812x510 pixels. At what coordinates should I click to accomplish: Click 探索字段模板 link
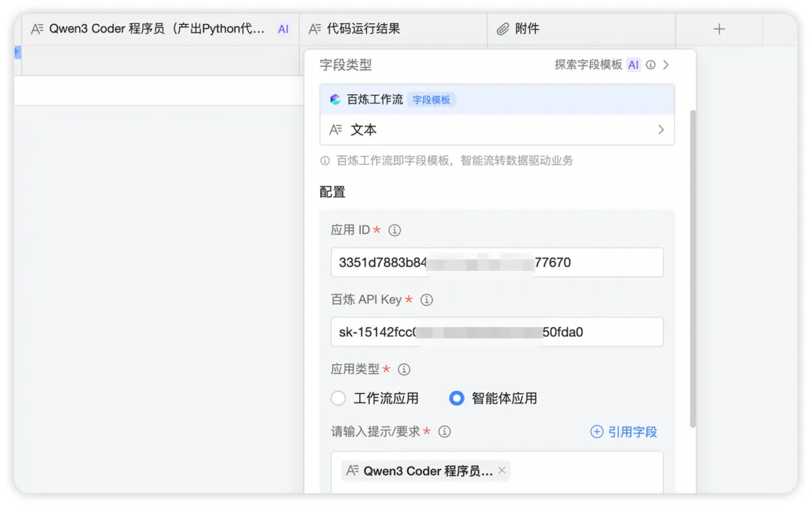point(588,65)
